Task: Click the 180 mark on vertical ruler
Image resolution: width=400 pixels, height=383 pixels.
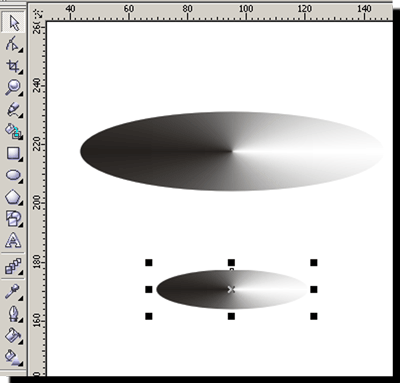Action: (37, 262)
